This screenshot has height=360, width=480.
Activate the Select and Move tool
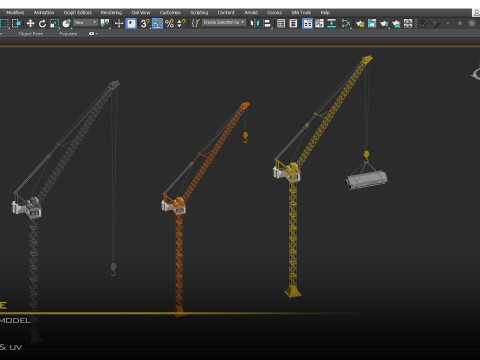click(x=30, y=23)
